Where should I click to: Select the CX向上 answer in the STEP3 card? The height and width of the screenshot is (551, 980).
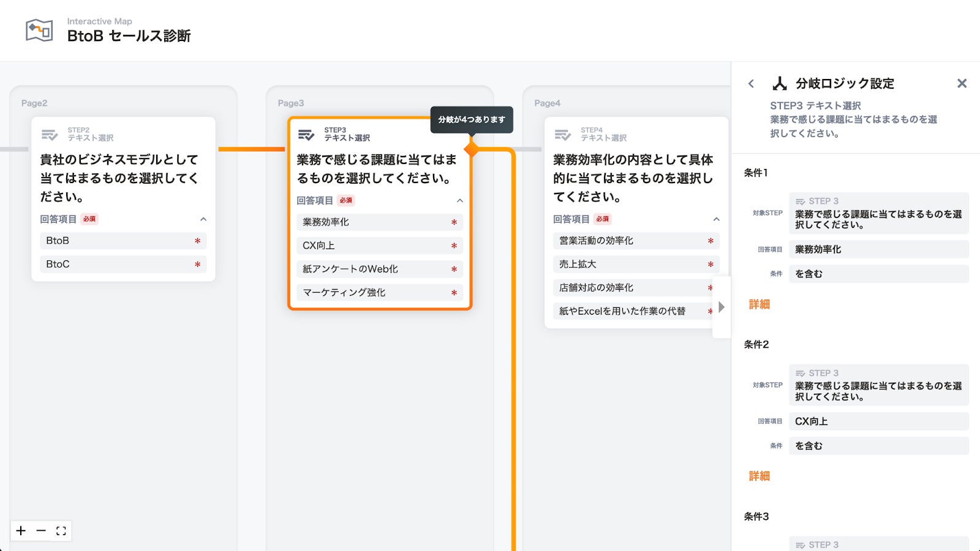pyautogui.click(x=380, y=246)
